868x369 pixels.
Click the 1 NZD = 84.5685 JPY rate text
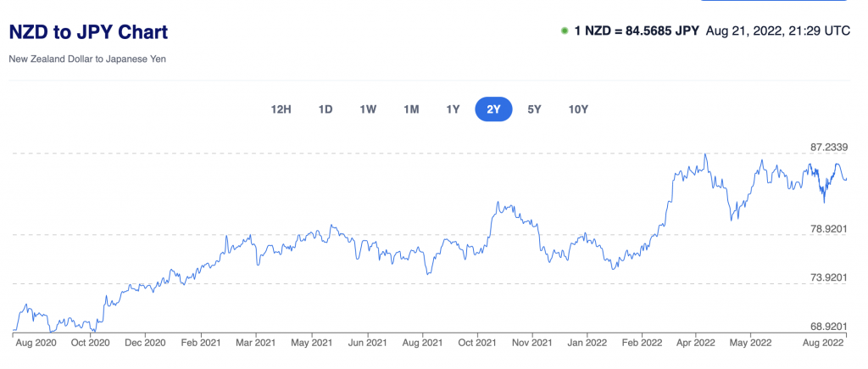pos(637,31)
